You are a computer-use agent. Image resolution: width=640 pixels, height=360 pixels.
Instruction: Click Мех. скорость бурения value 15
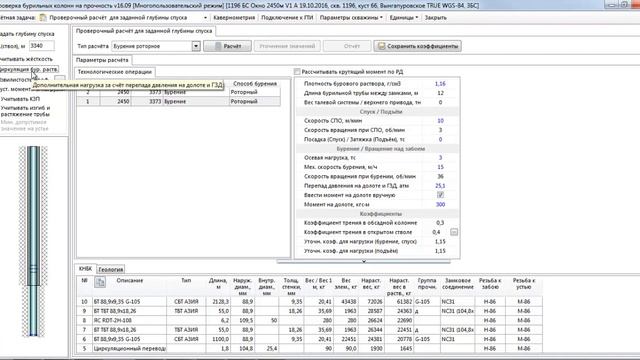click(x=440, y=167)
